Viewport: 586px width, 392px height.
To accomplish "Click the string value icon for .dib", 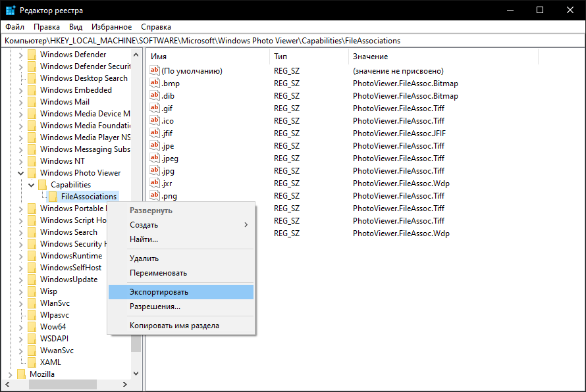I will [155, 95].
